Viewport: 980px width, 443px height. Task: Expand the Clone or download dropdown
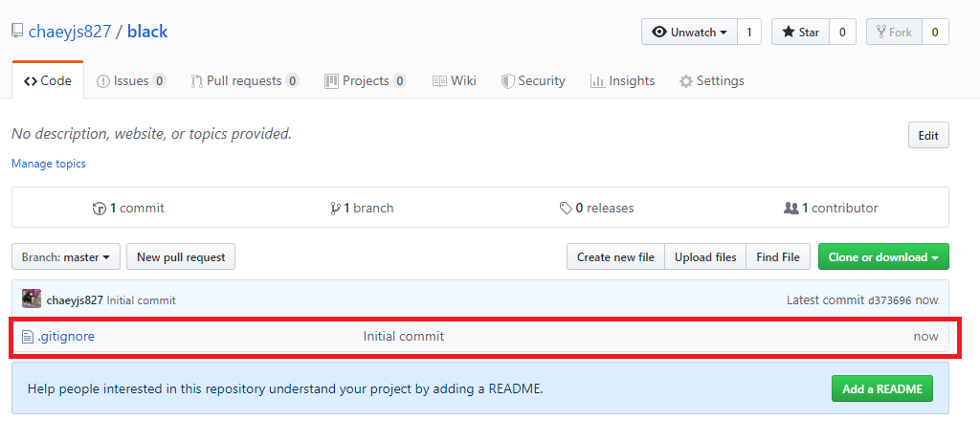tap(883, 256)
